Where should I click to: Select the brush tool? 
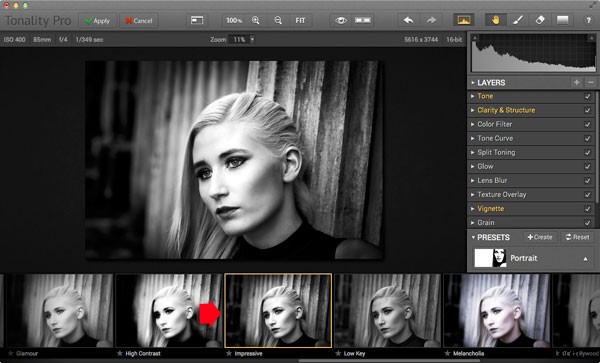(x=518, y=20)
